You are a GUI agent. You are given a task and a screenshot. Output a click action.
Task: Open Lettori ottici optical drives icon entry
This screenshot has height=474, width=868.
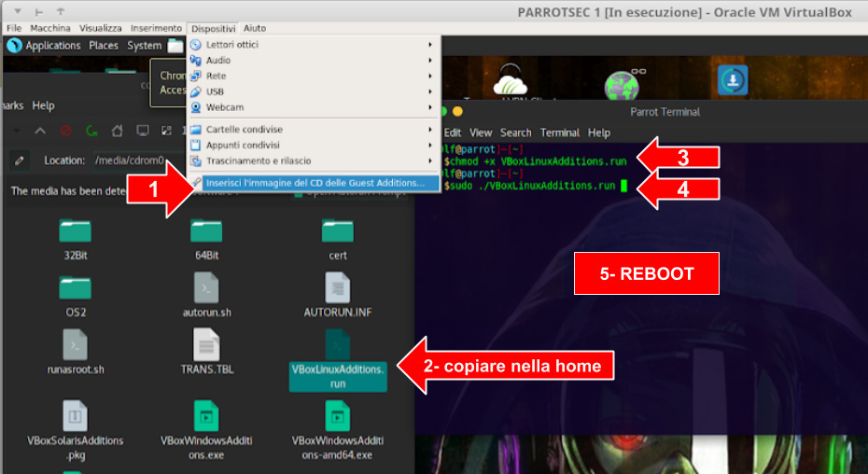click(196, 45)
